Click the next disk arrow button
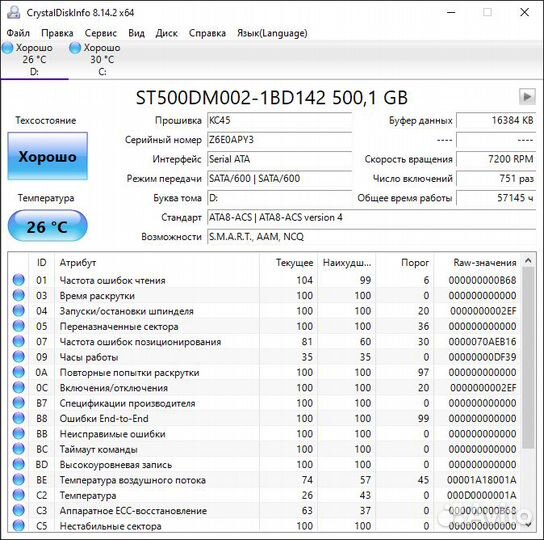544x540 pixels. (527, 96)
